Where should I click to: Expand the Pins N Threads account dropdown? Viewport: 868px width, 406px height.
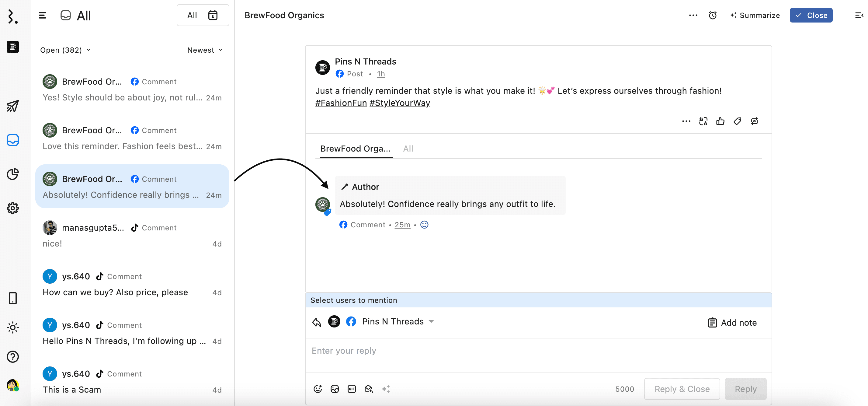[x=431, y=321]
